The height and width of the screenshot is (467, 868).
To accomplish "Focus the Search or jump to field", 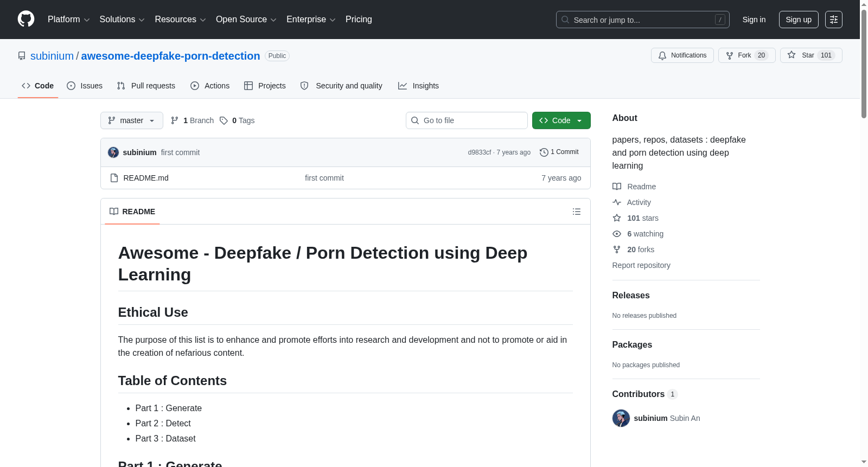I will point(643,20).
